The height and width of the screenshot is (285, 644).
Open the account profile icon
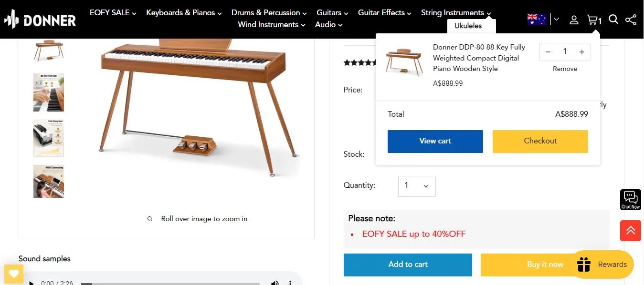tap(574, 20)
